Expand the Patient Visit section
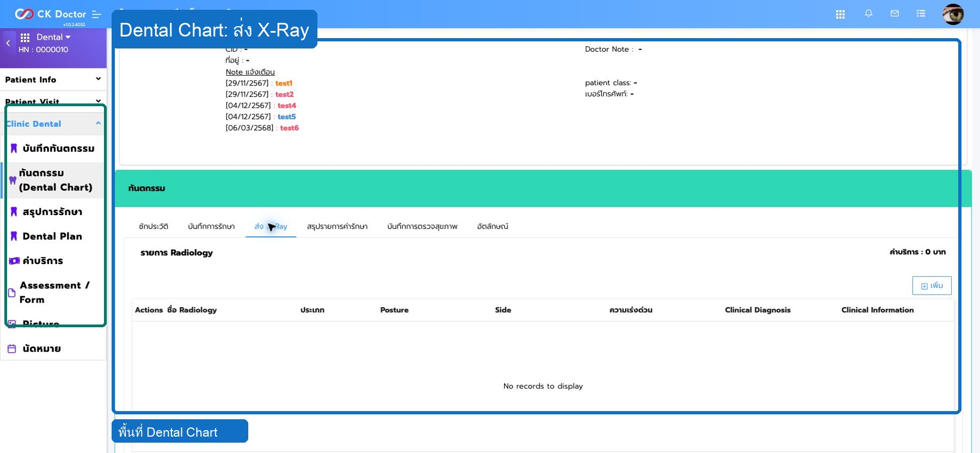 pyautogui.click(x=53, y=101)
